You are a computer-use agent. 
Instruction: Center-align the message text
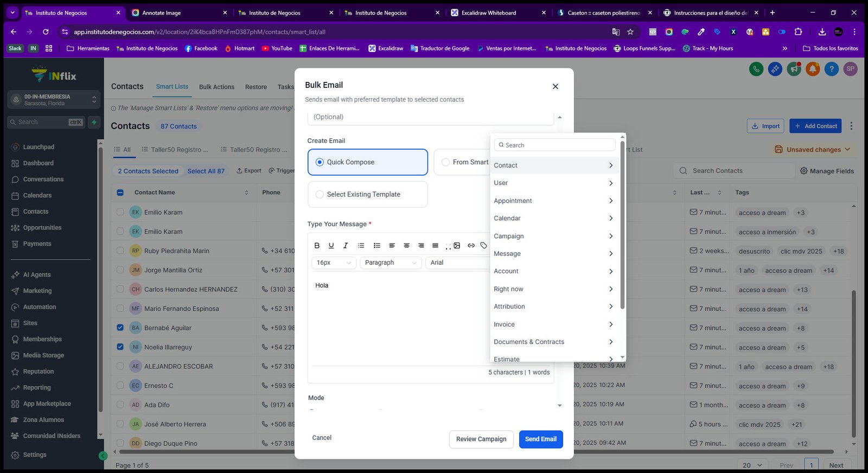pyautogui.click(x=406, y=246)
